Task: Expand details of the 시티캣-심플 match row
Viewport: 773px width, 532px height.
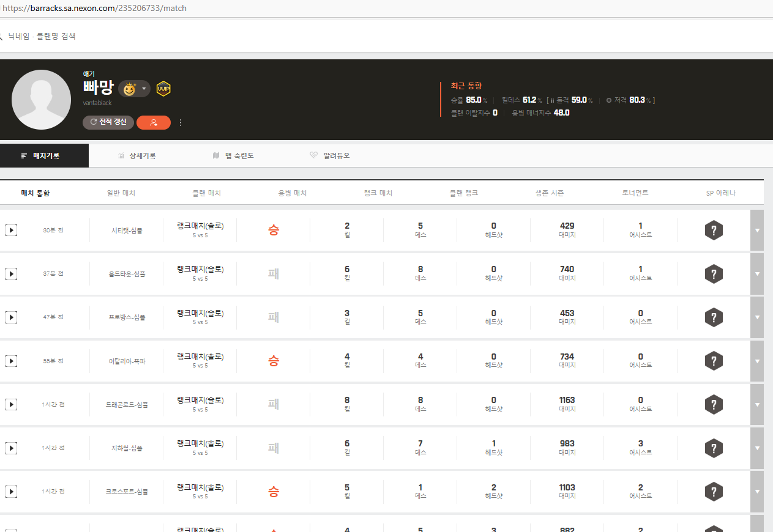Action: pyautogui.click(x=757, y=231)
